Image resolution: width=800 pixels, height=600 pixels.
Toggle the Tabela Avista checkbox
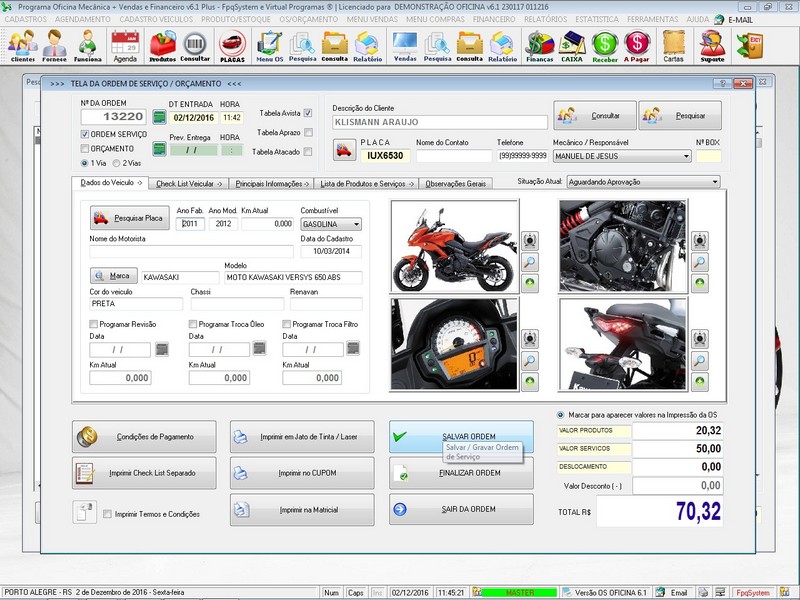[x=308, y=113]
